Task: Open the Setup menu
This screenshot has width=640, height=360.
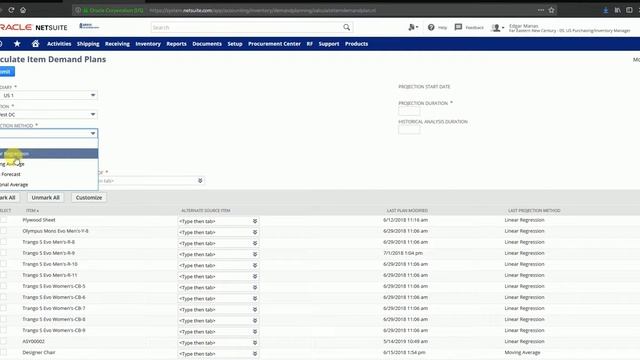Action: click(x=235, y=44)
